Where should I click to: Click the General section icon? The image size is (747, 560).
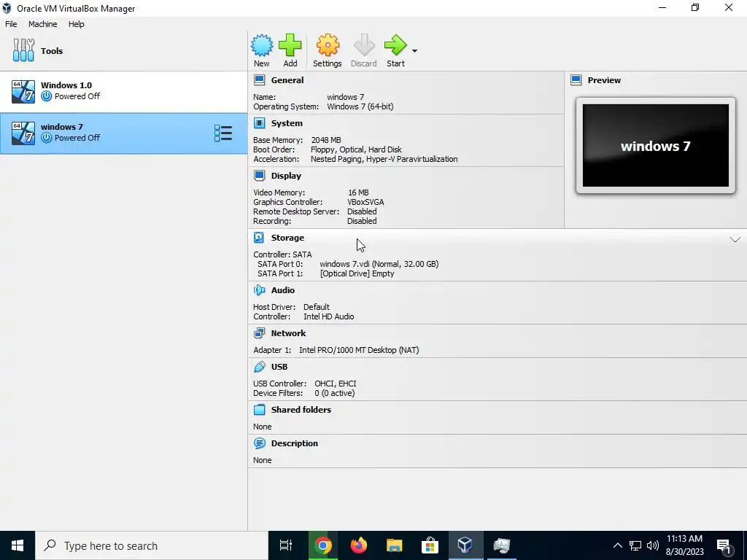[259, 80]
